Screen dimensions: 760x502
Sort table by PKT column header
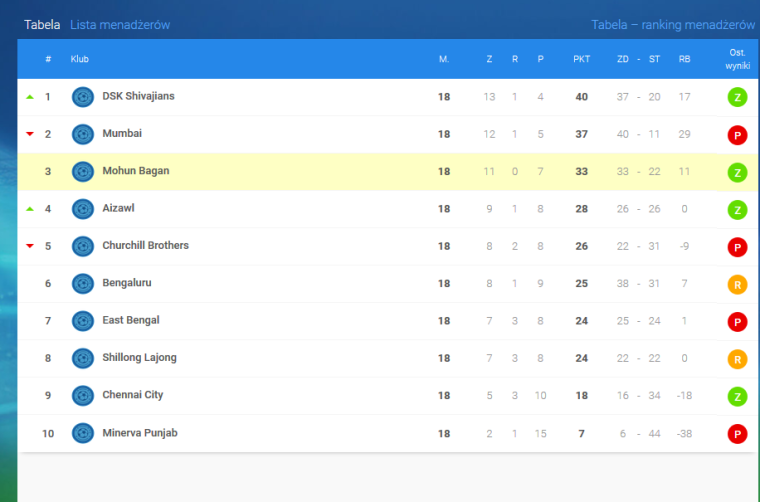point(581,59)
